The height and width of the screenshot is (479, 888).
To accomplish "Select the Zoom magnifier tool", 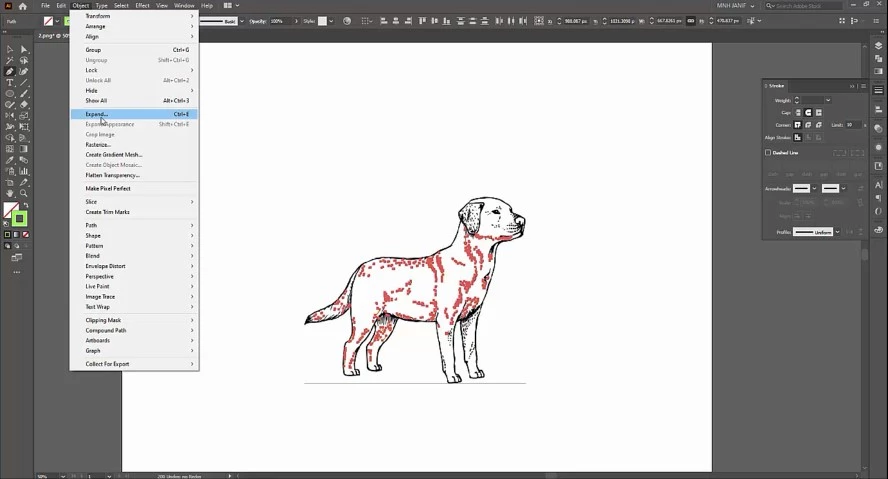I will click(x=24, y=194).
